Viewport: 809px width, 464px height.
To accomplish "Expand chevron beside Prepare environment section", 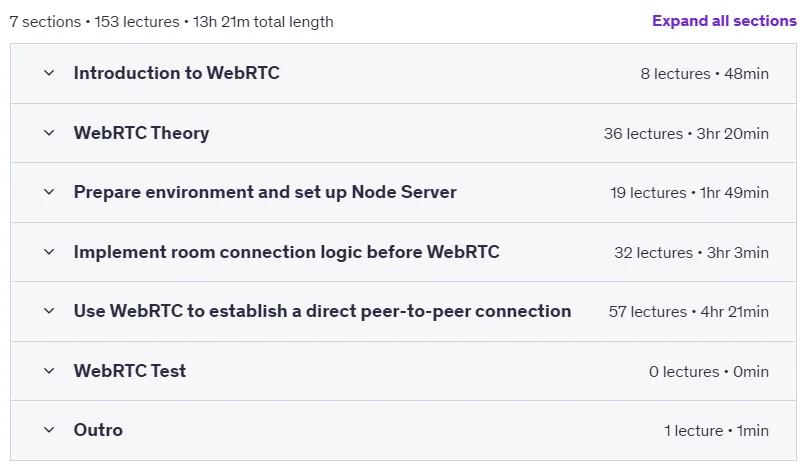I will pyautogui.click(x=49, y=192).
